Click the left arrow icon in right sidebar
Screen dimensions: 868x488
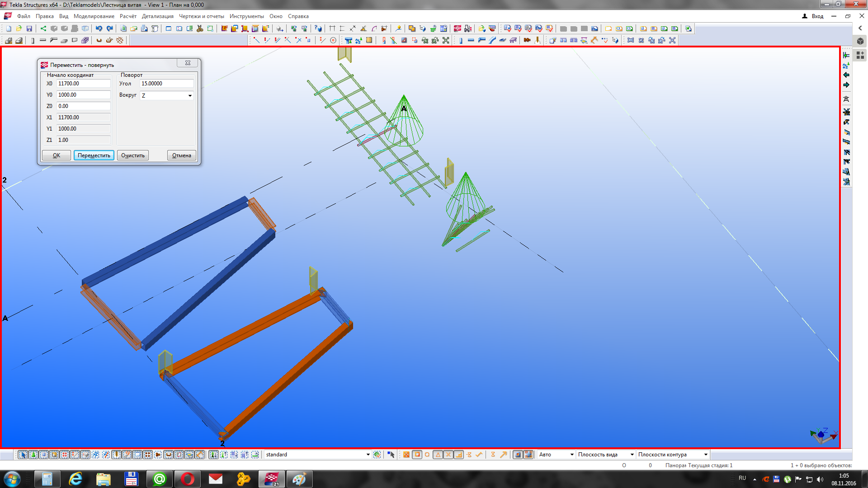tap(846, 75)
